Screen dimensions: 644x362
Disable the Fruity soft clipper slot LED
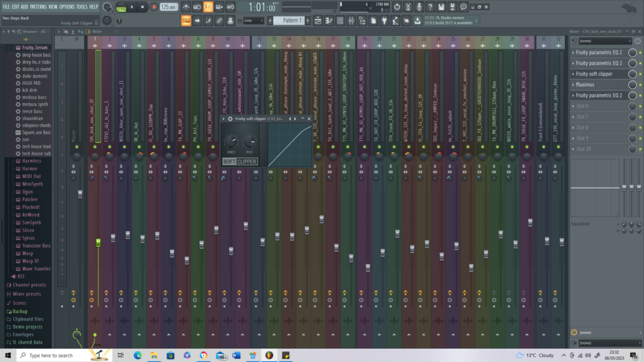point(640,74)
